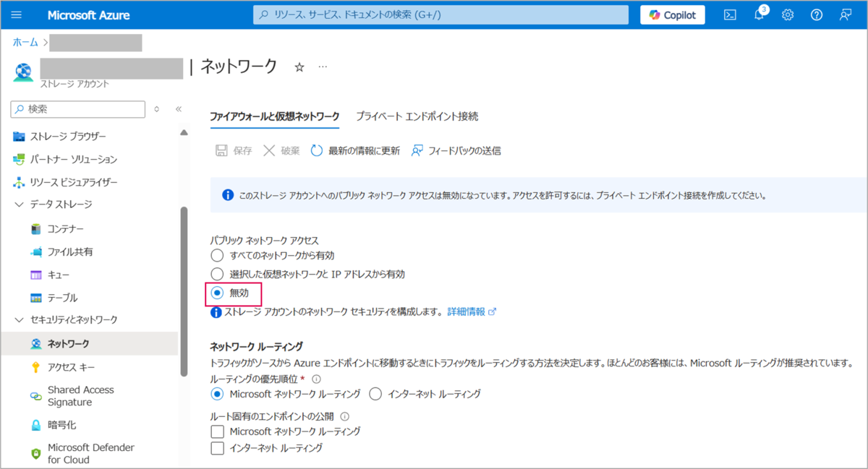The image size is (868, 469).
Task: Select 選択した仮想ネットワークと IP アドレスから有効 radio
Action: [x=217, y=275]
